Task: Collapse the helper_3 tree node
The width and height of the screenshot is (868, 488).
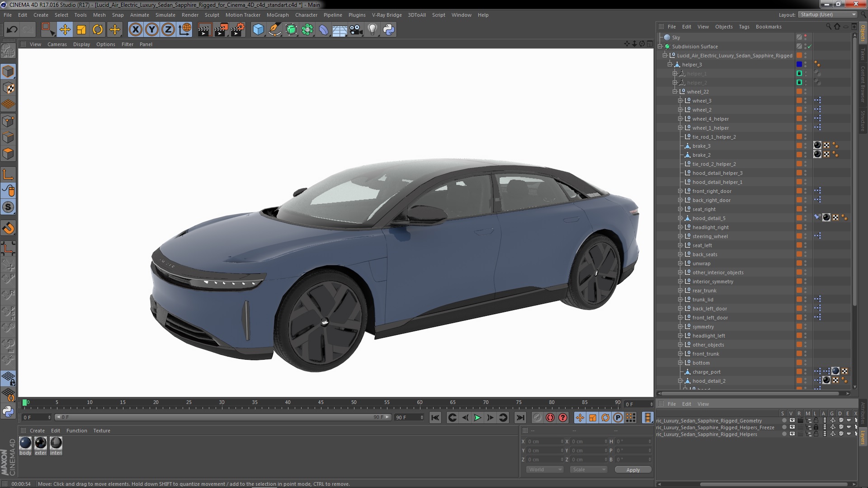Action: pos(670,65)
